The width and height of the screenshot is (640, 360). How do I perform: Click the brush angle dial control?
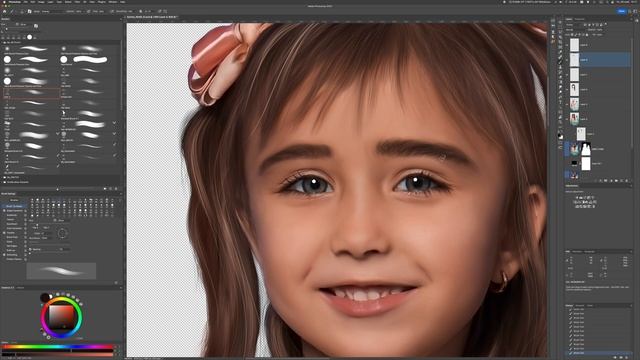62,233
